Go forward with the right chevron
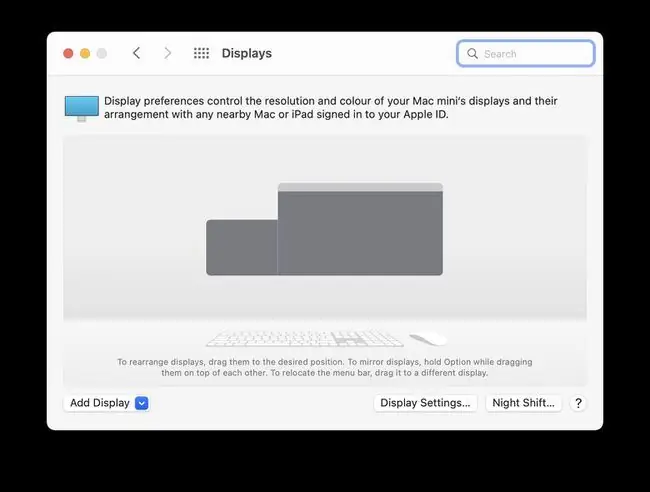Viewport: 650px width, 492px height. point(167,53)
